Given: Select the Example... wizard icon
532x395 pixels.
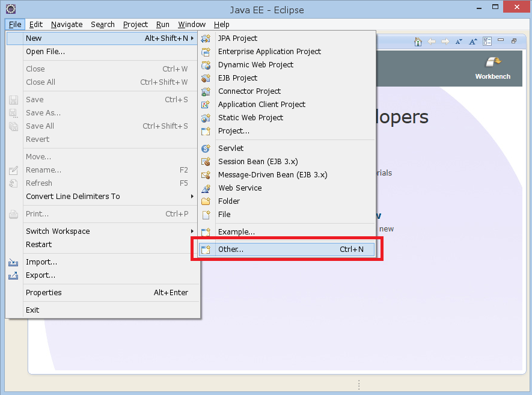Looking at the screenshot, I should [x=206, y=232].
